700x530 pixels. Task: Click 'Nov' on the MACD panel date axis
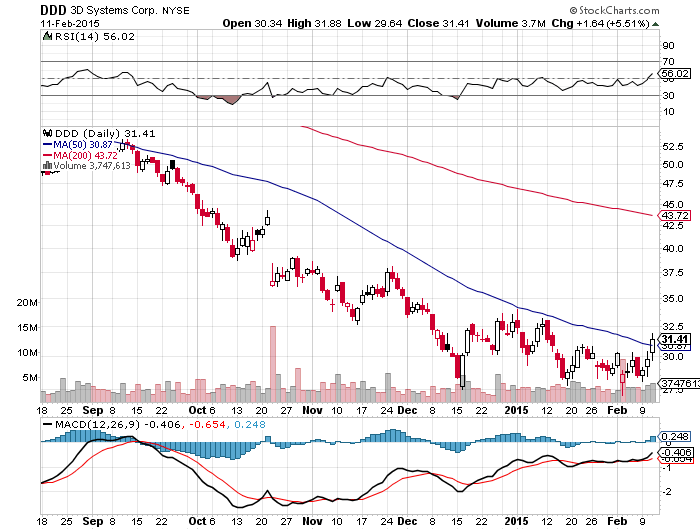coord(312,521)
